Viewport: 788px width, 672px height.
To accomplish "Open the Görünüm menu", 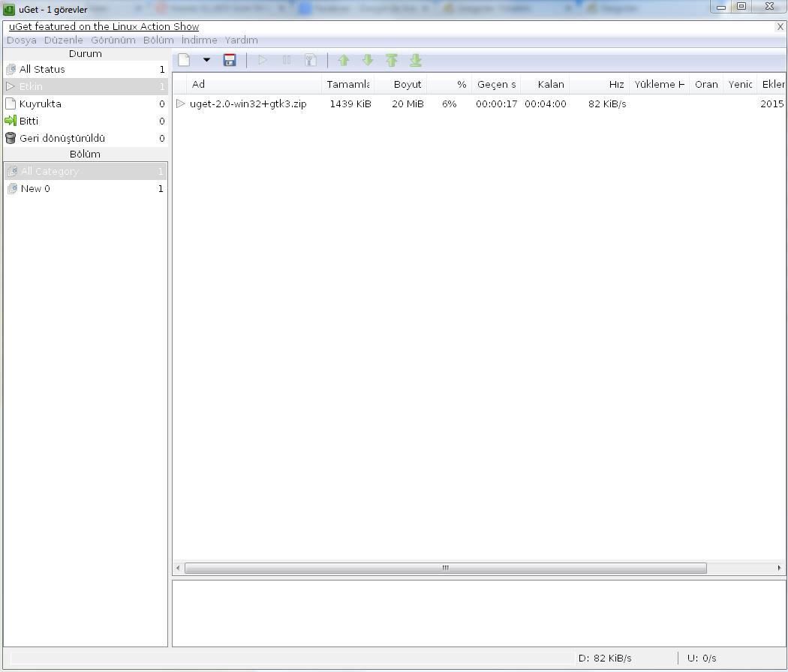I will click(x=113, y=40).
